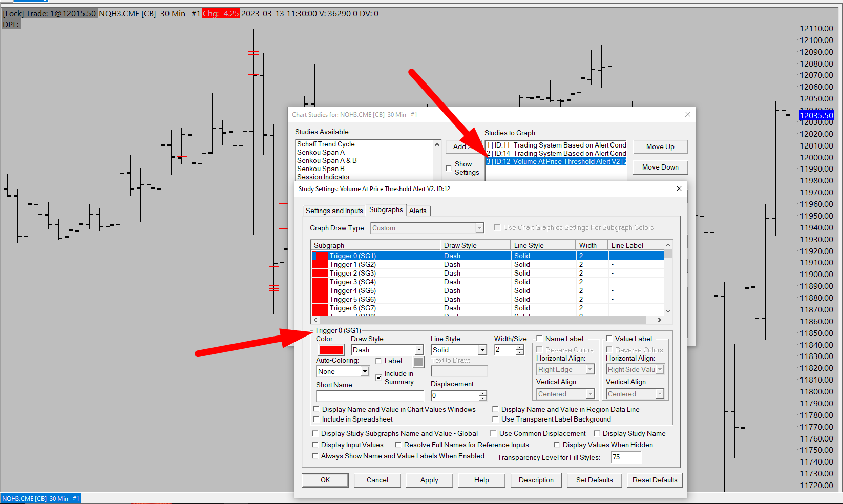Click the red swatch in Trigger 4 row

coord(320,291)
